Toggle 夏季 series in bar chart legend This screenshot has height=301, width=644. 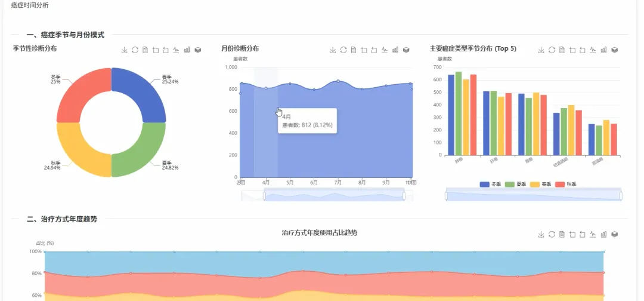point(515,184)
